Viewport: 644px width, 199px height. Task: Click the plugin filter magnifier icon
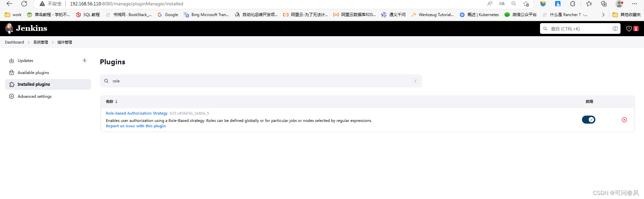106,81
